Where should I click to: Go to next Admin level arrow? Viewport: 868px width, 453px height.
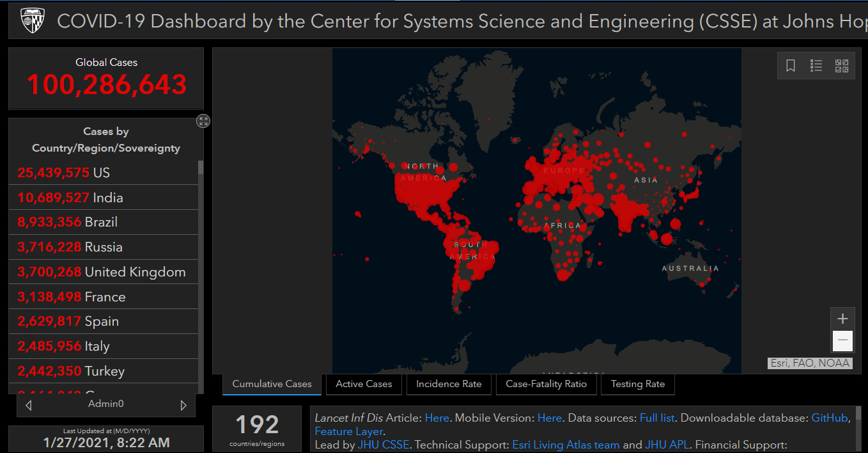point(183,405)
